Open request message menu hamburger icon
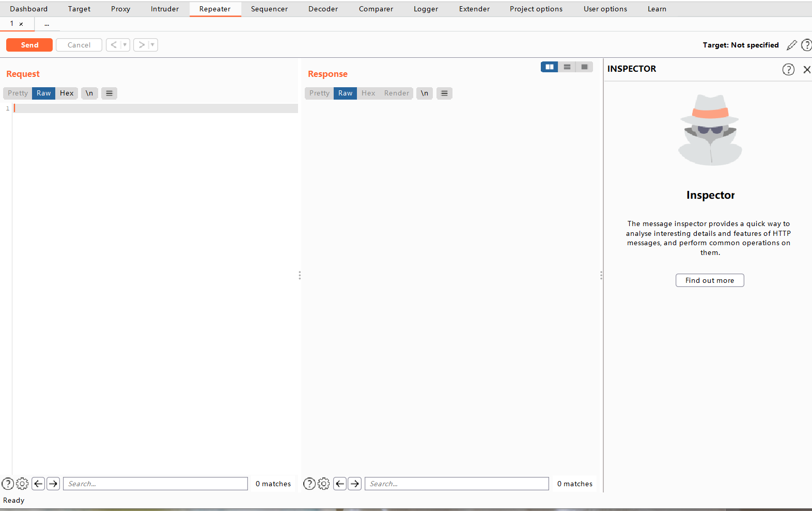The image size is (812, 511). tap(109, 93)
